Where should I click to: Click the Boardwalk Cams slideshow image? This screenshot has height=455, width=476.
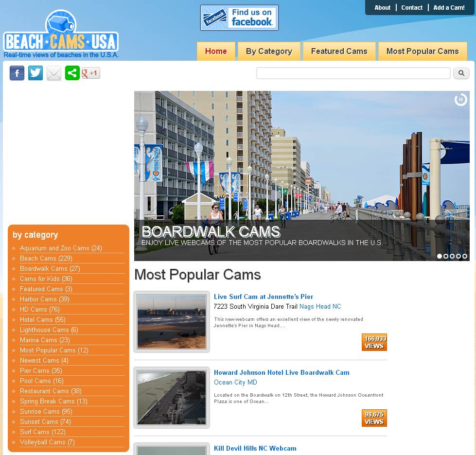pos(302,176)
